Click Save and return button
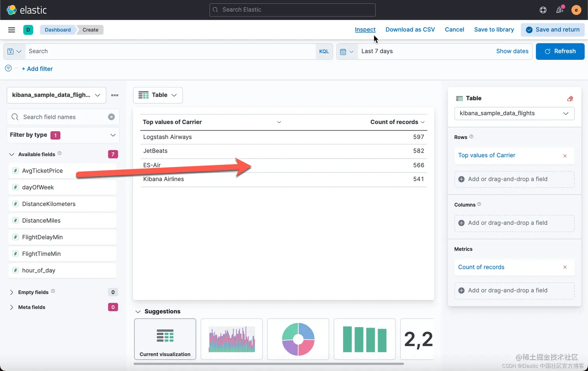 (x=553, y=30)
